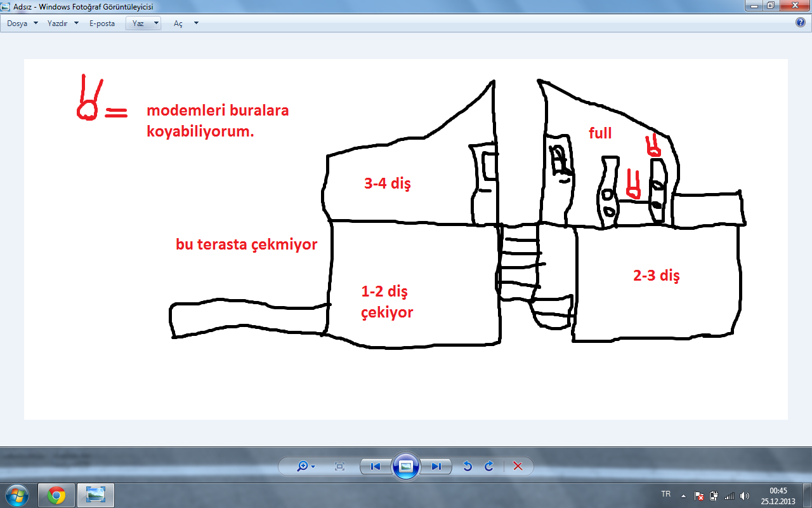
Task: Open the network signal tray icon
Action: click(730, 495)
